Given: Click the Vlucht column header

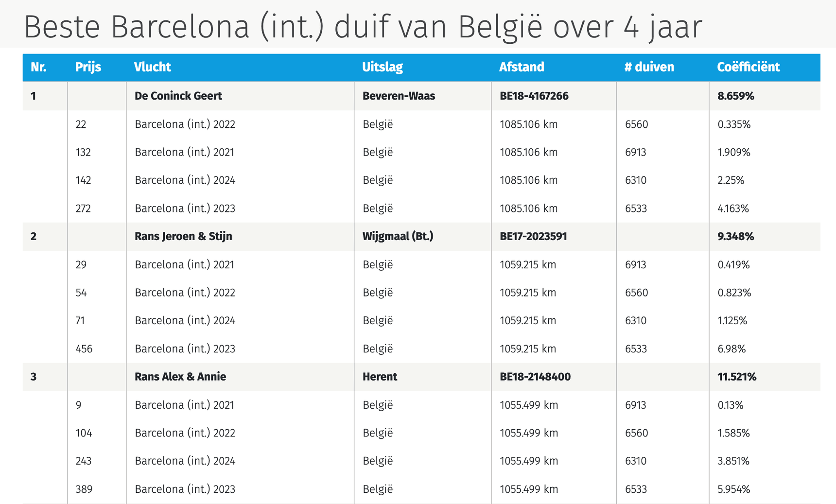Looking at the screenshot, I should (x=153, y=67).
